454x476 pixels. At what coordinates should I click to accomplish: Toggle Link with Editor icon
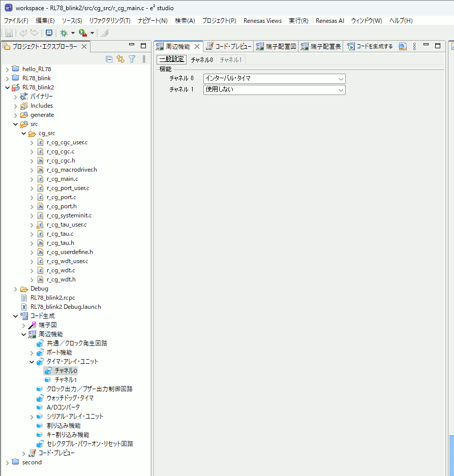pyautogui.click(x=120, y=59)
